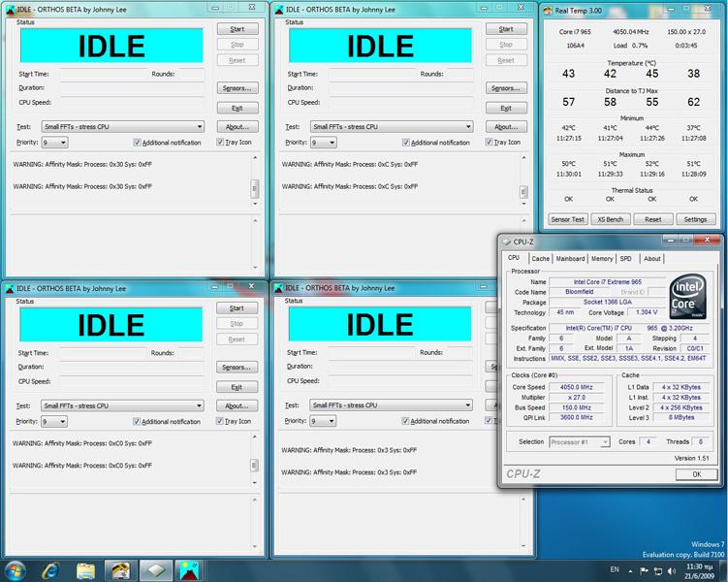This screenshot has width=728, height=582.
Task: Click XS Bench in Real Temp
Action: coord(610,219)
